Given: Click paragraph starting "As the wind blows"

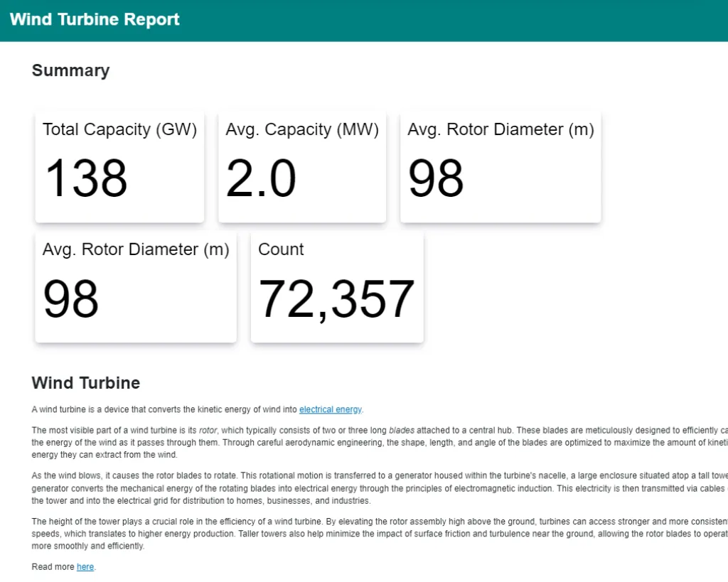Looking at the screenshot, I should click(x=355, y=488).
